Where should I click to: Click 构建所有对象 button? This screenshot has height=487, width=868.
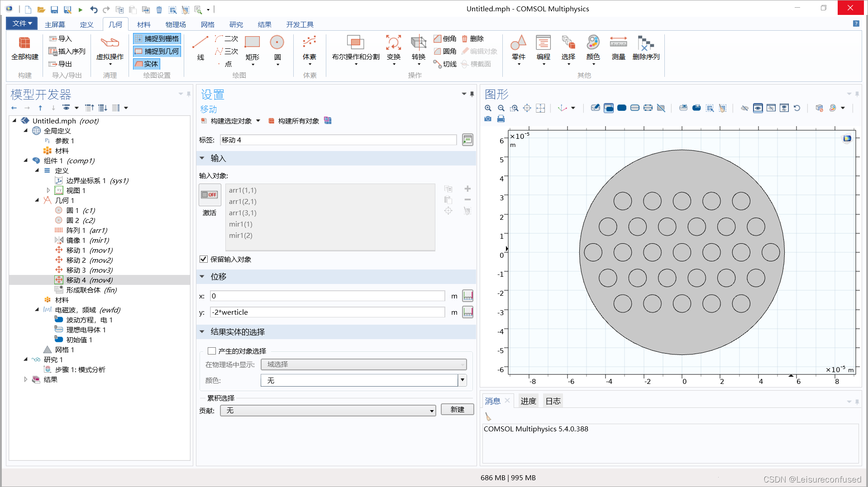(x=295, y=121)
